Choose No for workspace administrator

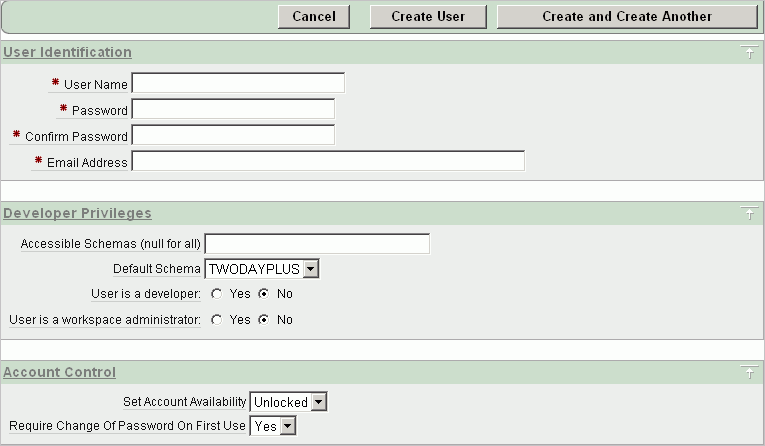[263, 320]
